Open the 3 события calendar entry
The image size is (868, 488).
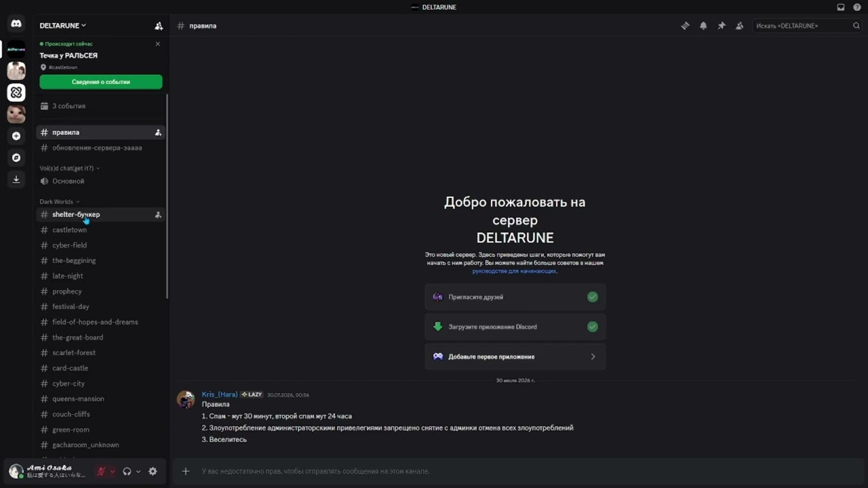pyautogui.click(x=101, y=106)
